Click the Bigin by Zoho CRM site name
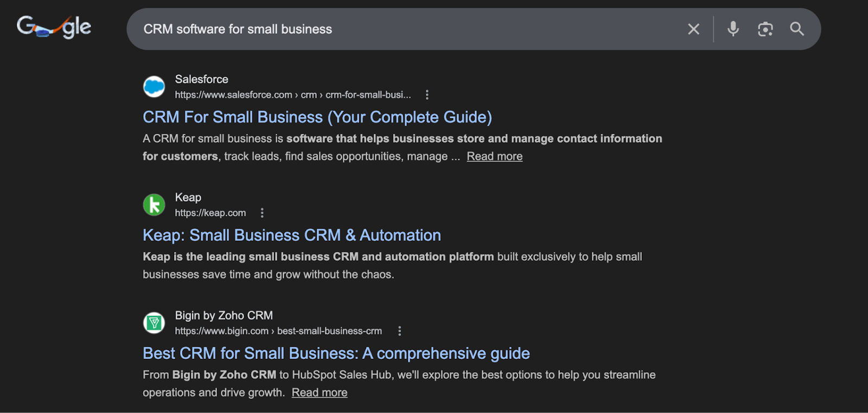 coord(224,315)
